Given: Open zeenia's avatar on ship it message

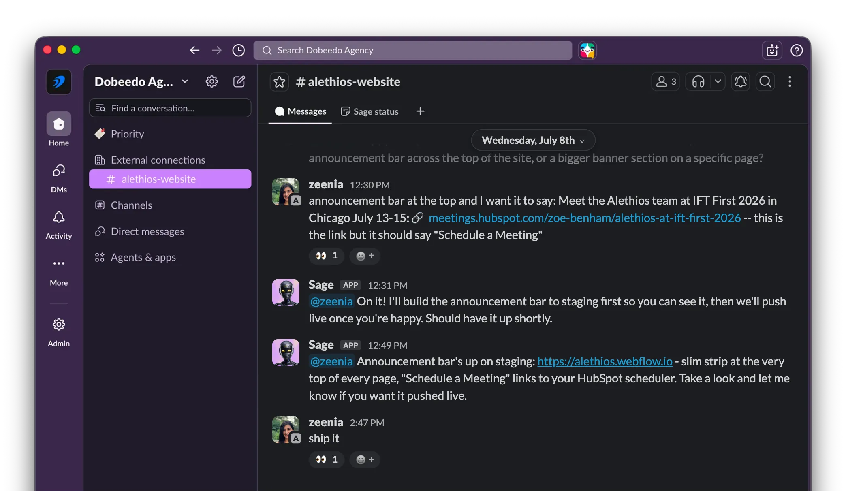Looking at the screenshot, I should [x=286, y=430].
